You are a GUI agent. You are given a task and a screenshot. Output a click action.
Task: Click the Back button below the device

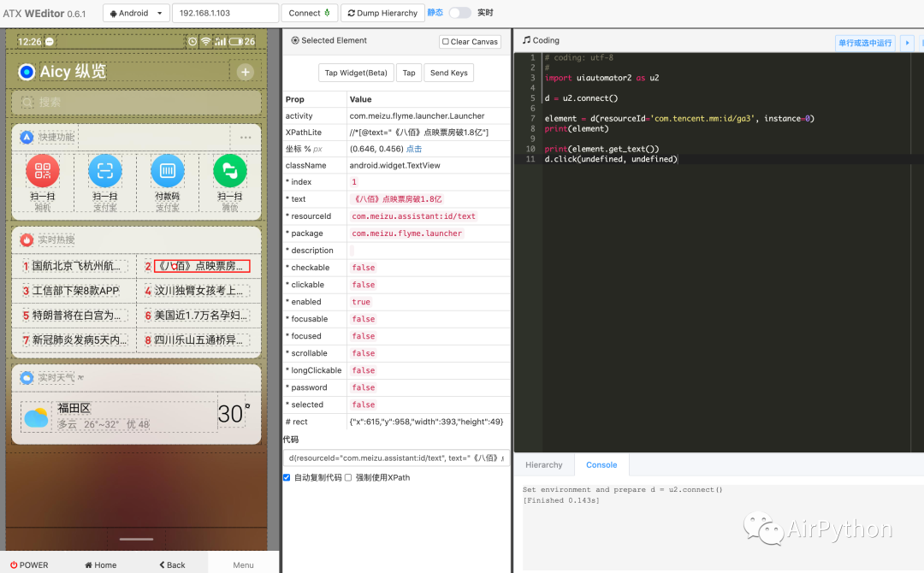click(172, 564)
